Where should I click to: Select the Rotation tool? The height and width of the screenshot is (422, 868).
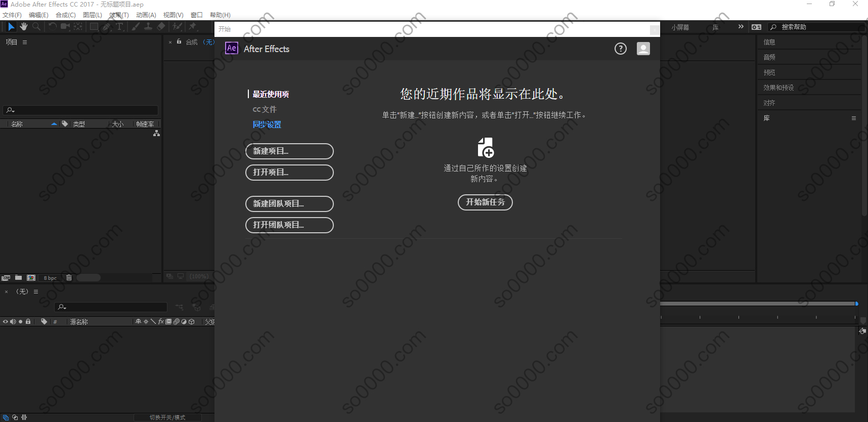pos(53,27)
